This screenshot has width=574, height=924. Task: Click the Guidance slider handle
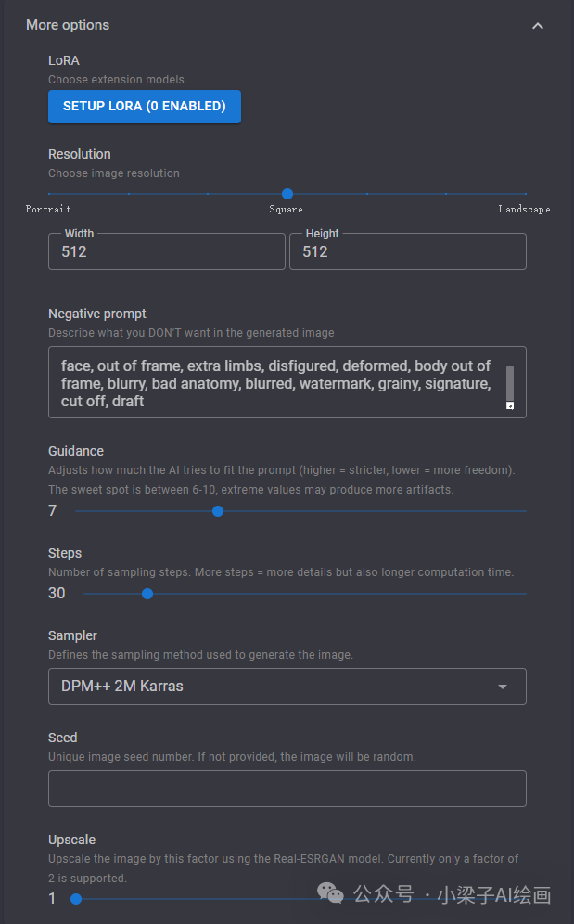tap(218, 511)
